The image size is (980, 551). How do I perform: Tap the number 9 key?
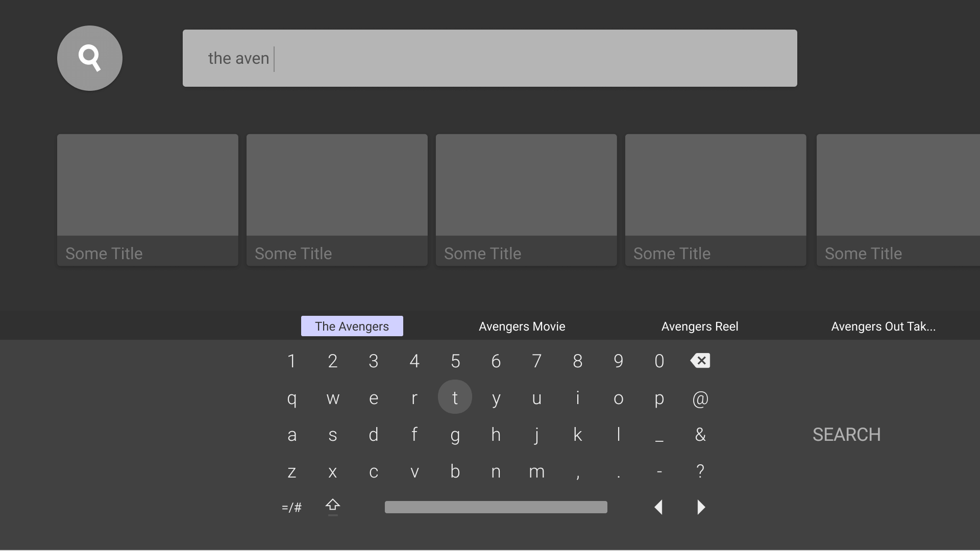619,361
